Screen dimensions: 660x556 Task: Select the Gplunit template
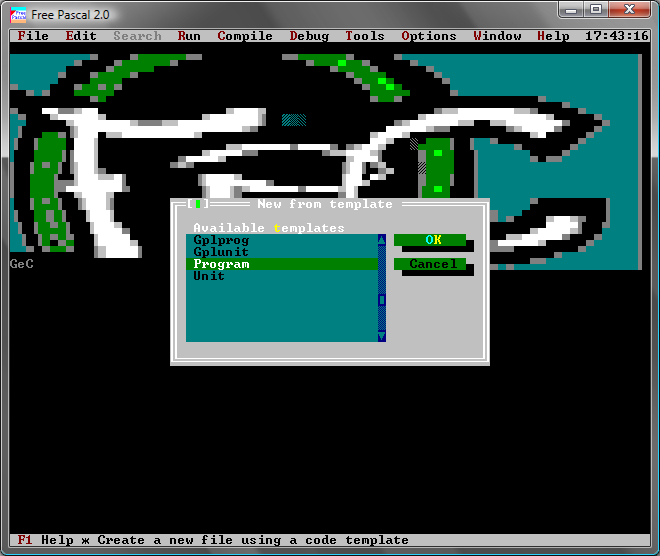coord(282,252)
